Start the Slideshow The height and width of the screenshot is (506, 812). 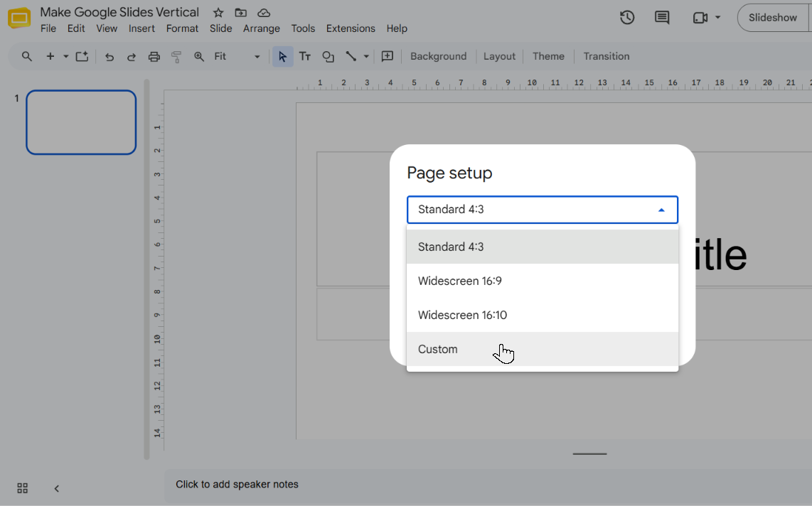click(x=773, y=18)
